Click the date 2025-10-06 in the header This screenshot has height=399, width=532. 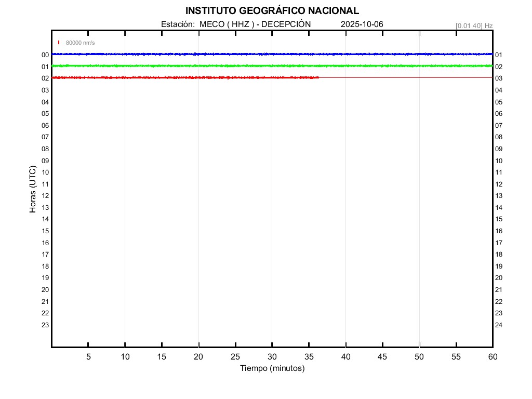(x=362, y=24)
